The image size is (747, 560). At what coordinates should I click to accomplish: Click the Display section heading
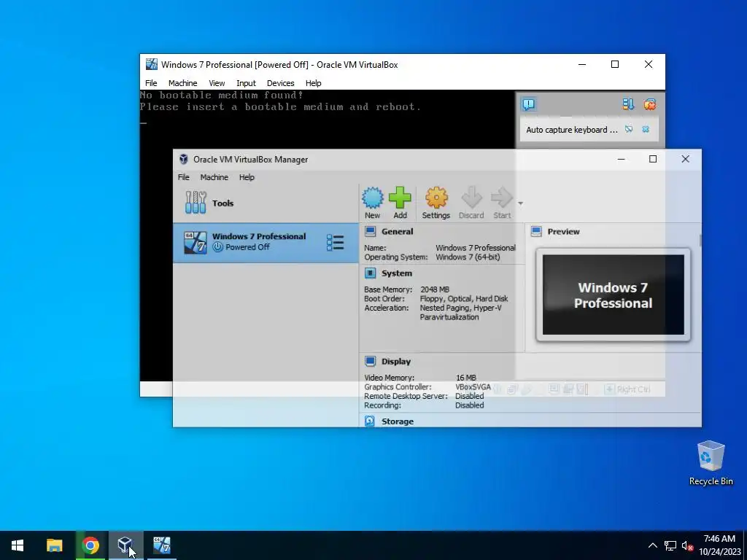click(x=396, y=362)
